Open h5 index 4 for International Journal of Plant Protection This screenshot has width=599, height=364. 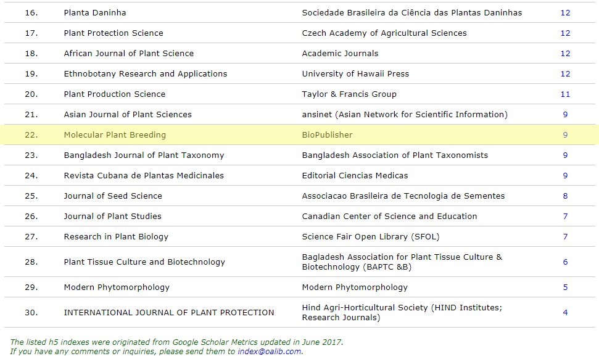point(565,313)
